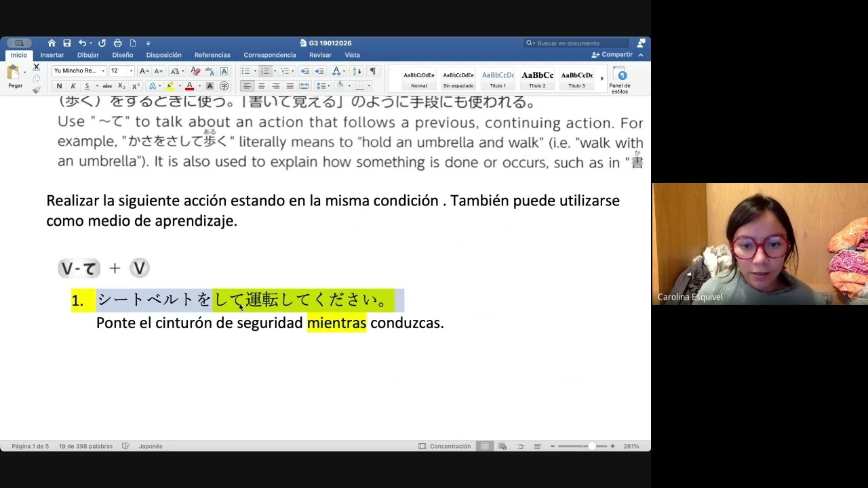Apply bulleted list

tap(245, 70)
